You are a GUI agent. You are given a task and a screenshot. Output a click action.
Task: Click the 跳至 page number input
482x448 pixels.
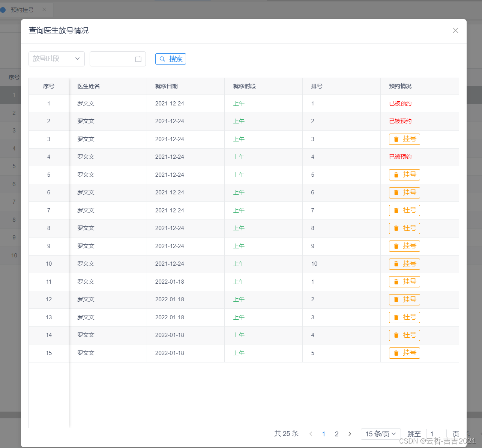[436, 434]
